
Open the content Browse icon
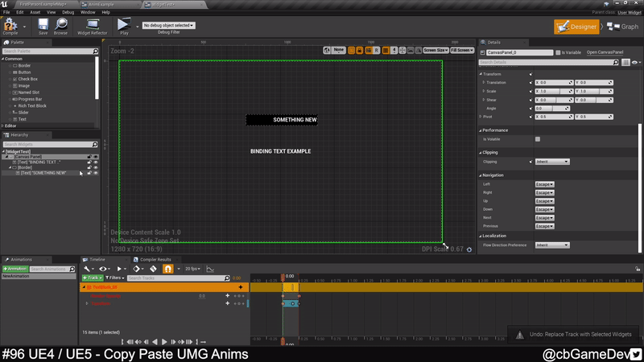click(61, 25)
